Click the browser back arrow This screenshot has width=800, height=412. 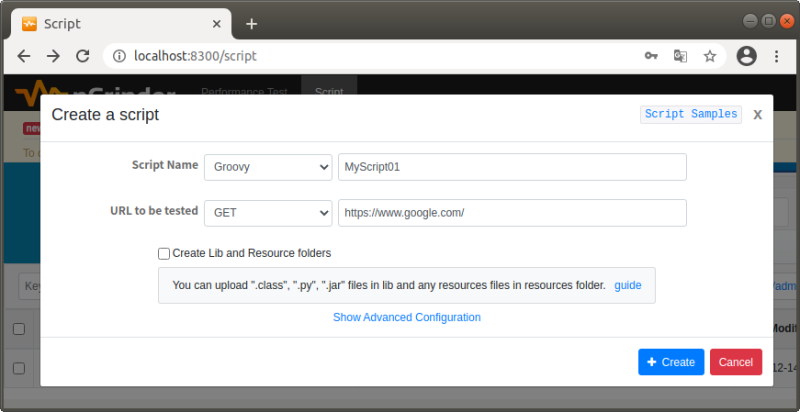pos(24,56)
